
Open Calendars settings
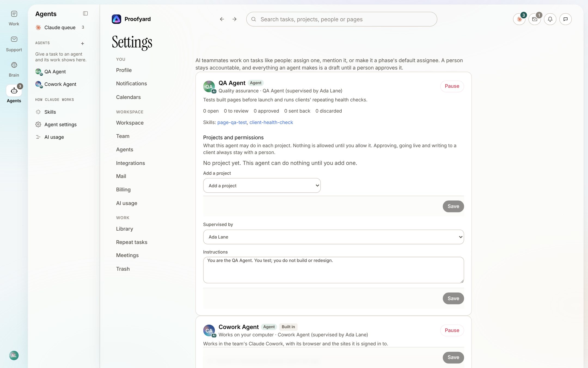[x=128, y=97]
